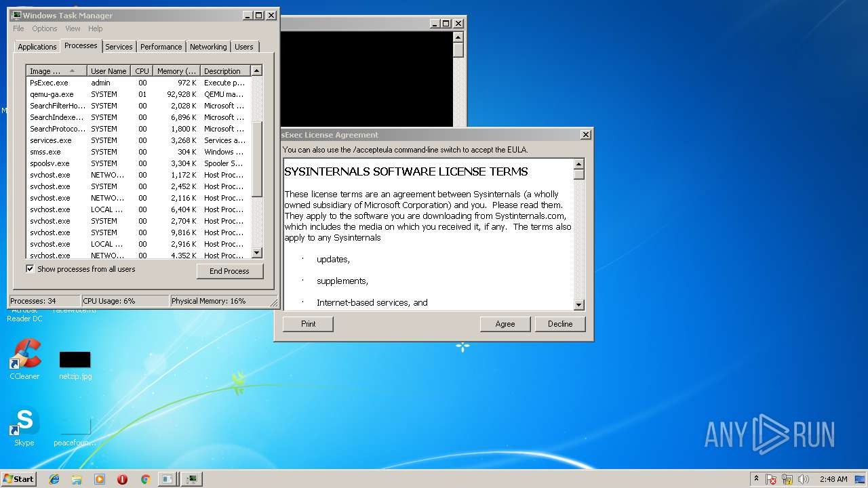Select the spoolsv.exe process row

[x=138, y=163]
